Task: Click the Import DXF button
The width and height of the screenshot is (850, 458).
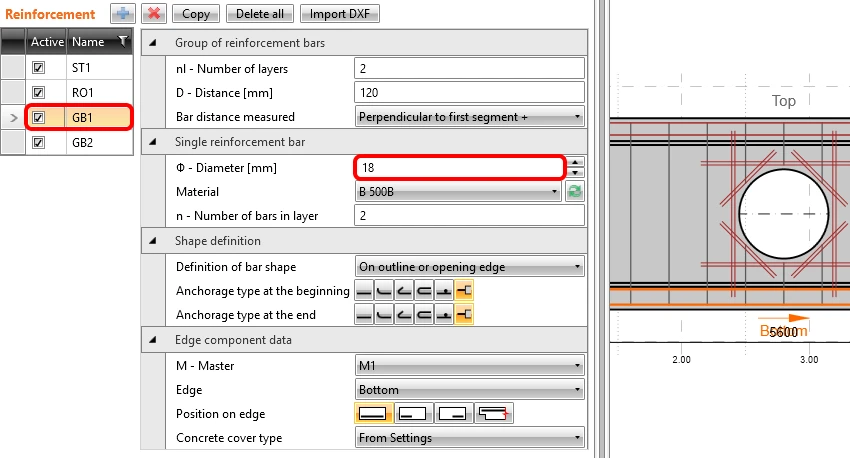Action: pyautogui.click(x=339, y=14)
